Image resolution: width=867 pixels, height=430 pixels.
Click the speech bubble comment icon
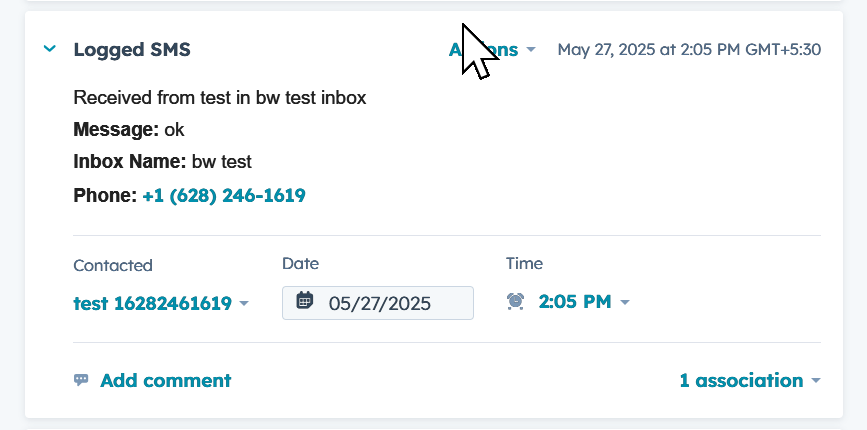click(81, 380)
